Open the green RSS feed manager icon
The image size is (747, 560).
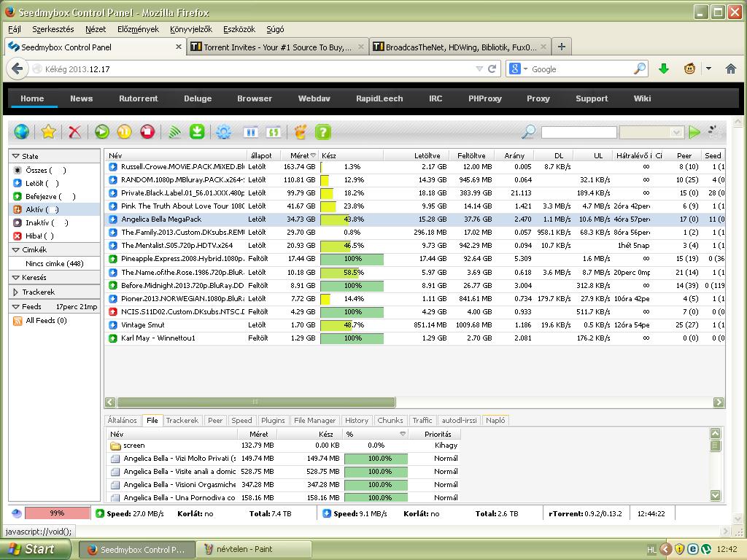175,132
